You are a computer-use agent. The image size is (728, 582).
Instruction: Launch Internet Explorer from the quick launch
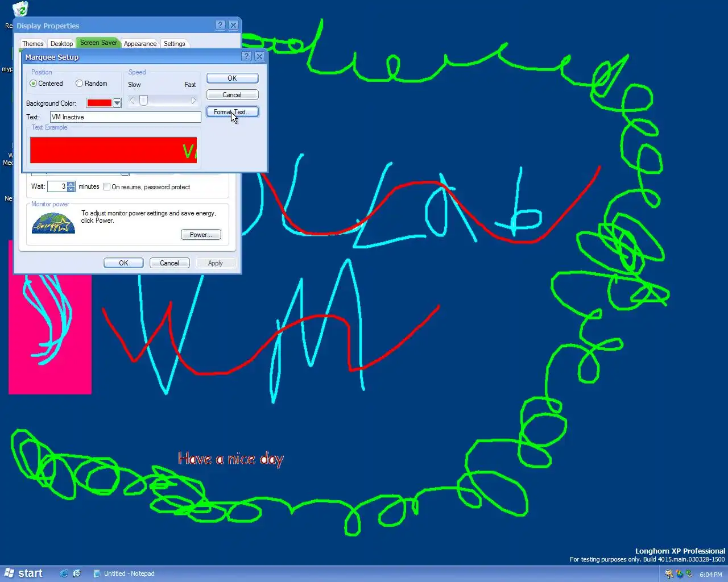pos(64,573)
